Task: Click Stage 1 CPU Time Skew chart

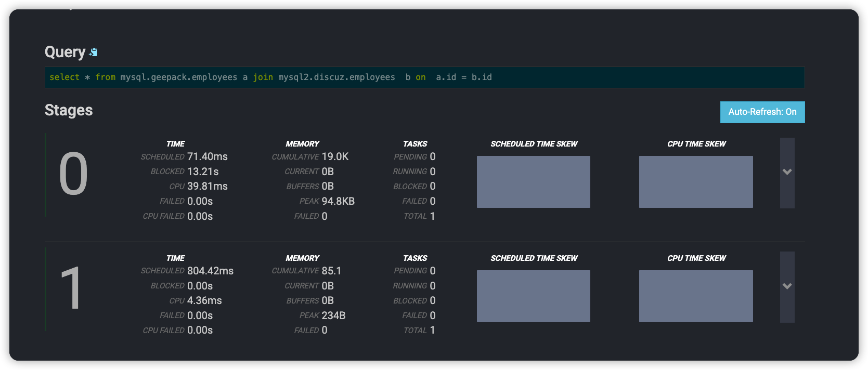Action: coord(695,296)
